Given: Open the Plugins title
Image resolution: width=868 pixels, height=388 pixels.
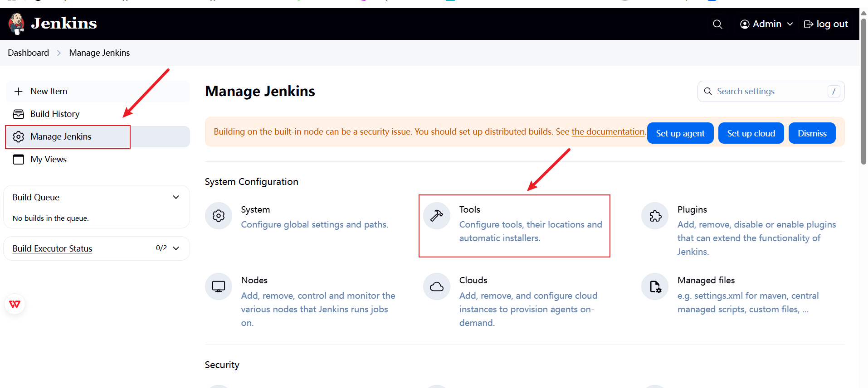Looking at the screenshot, I should (692, 209).
